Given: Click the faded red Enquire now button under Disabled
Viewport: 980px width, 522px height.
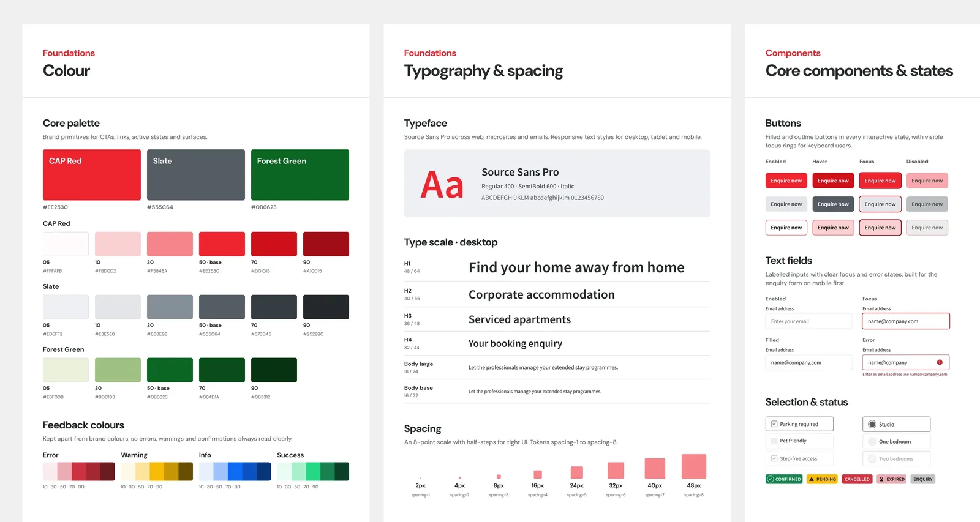Looking at the screenshot, I should coord(927,181).
